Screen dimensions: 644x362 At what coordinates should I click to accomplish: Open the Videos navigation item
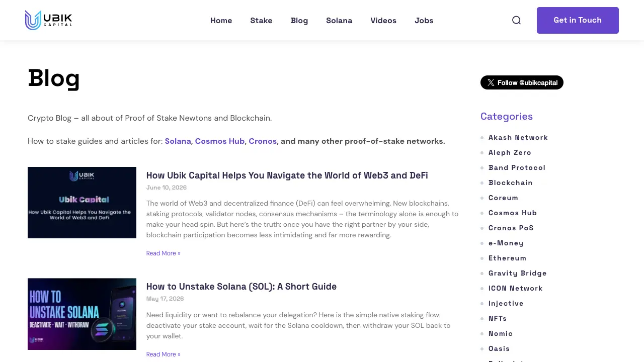pos(383,21)
